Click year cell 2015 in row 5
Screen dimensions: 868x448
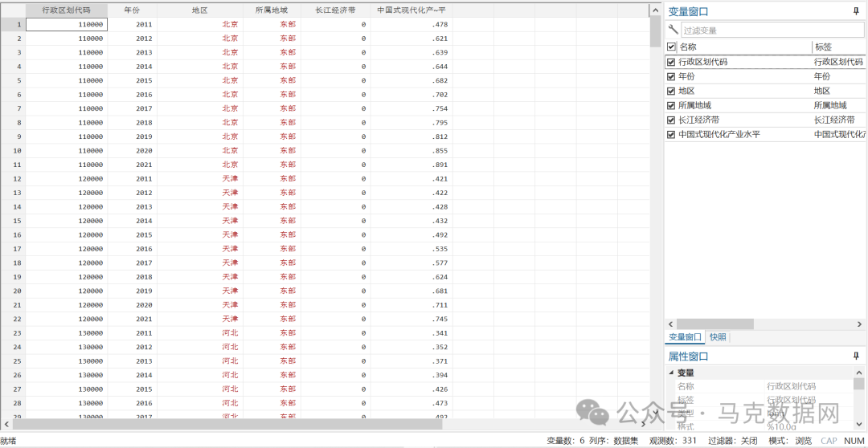[133, 80]
